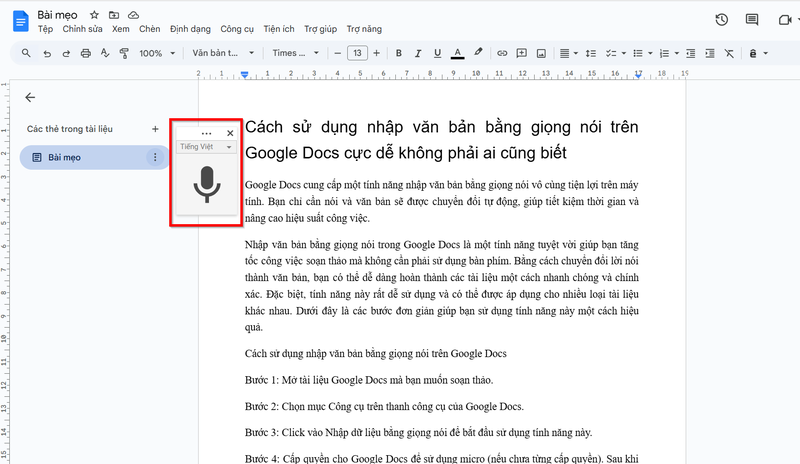This screenshot has height=464, width=800.
Task: Open the bulleted list dropdown
Action: coord(642,53)
